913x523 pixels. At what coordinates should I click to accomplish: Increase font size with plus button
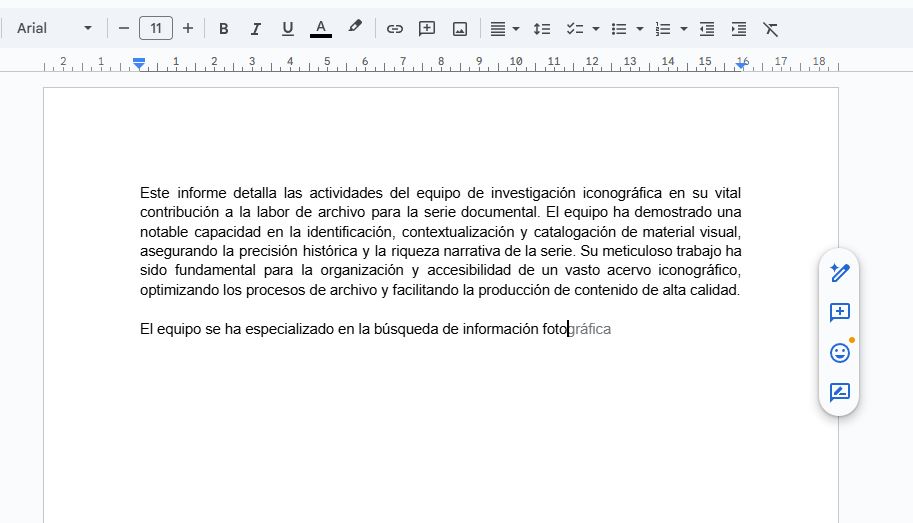click(x=188, y=28)
